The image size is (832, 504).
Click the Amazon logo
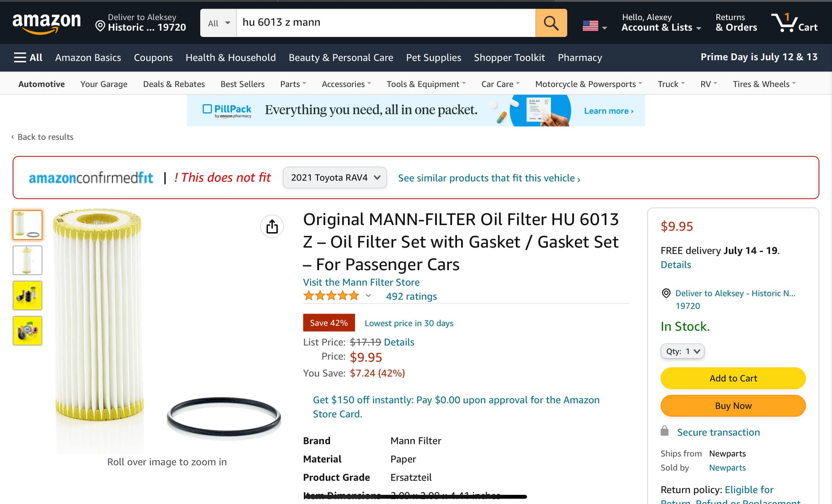click(46, 23)
